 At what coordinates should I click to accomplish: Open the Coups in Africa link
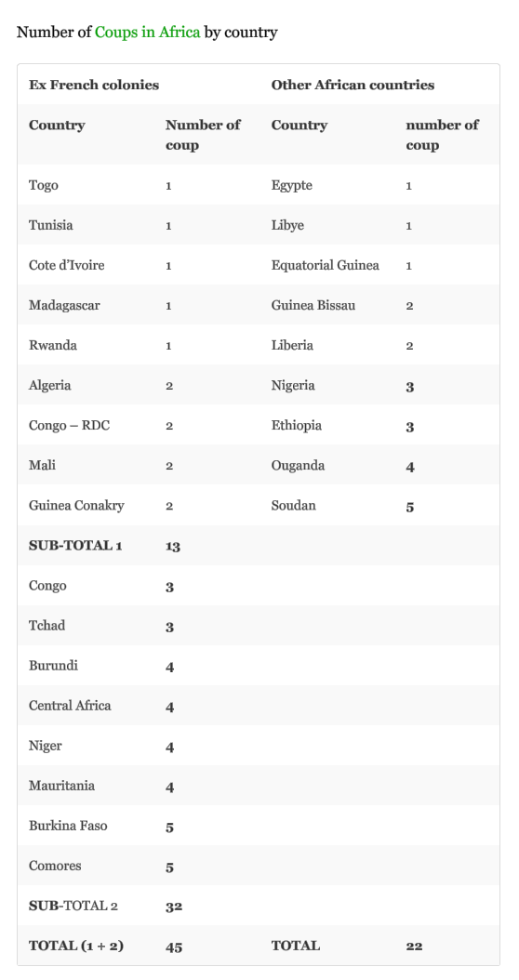[148, 32]
